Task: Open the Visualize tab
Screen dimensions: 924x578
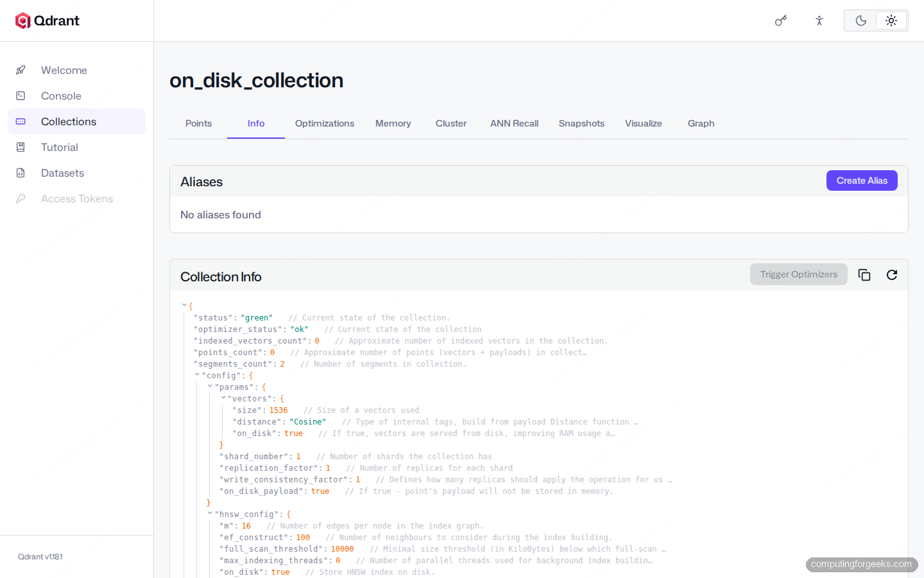Action: coord(644,123)
